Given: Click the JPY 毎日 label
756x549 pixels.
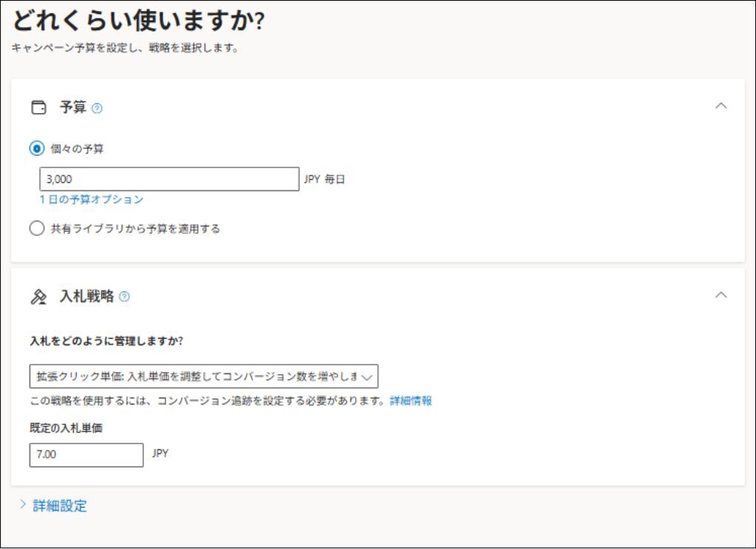Looking at the screenshot, I should tap(325, 179).
